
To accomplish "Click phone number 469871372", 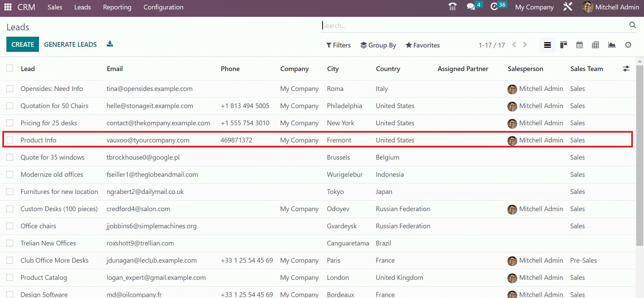I will pyautogui.click(x=236, y=140).
